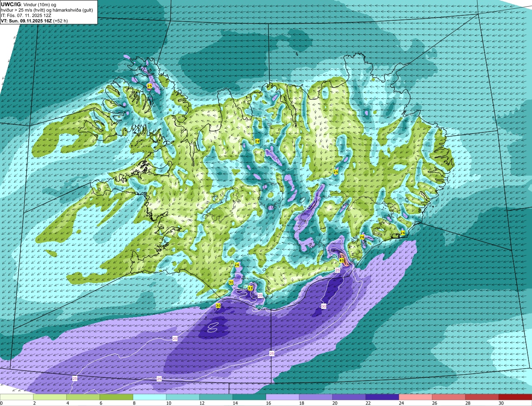
Task: Click the 22–24 m/s dark indigo legend swatch
Action: click(382, 397)
